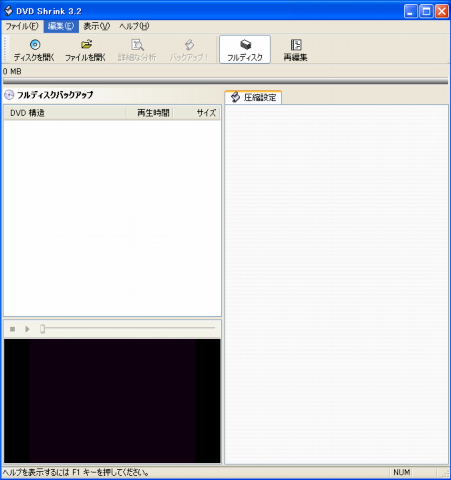The image size is (451, 480).
Task: Click the ファイルを開く (Open Files) toolbar icon
Action: tap(85, 50)
